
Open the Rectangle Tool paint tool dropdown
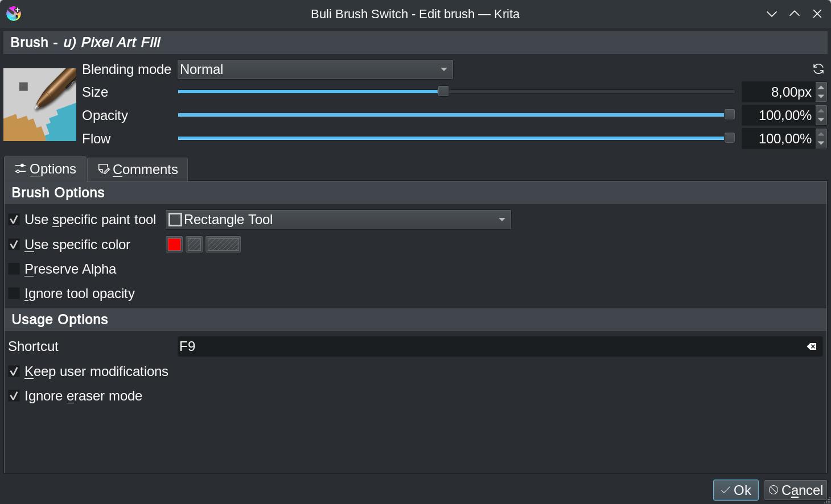pos(338,220)
